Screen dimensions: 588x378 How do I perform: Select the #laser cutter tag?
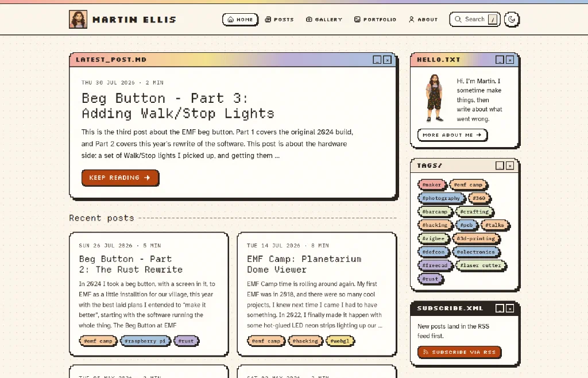point(481,265)
